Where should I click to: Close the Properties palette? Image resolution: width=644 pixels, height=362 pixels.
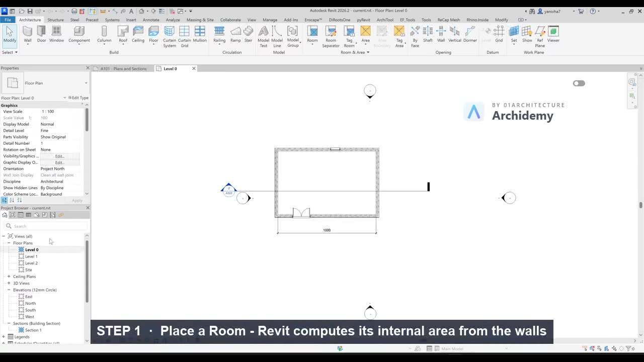(x=88, y=68)
